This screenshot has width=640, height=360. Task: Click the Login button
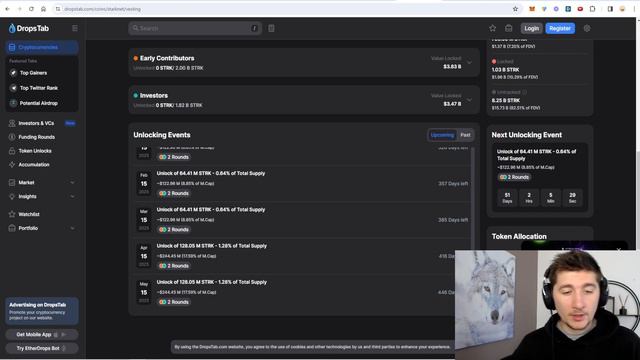(531, 28)
